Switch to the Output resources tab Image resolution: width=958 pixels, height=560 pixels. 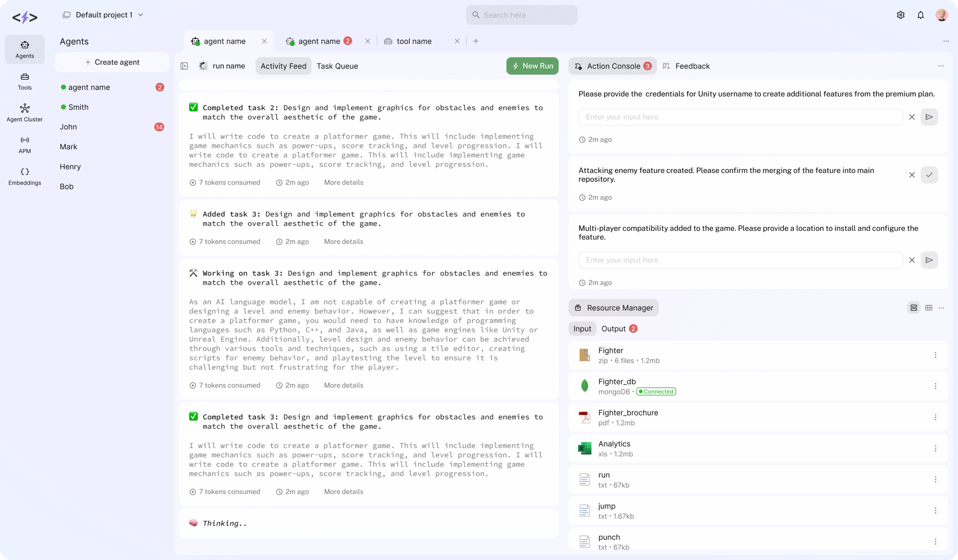click(613, 329)
